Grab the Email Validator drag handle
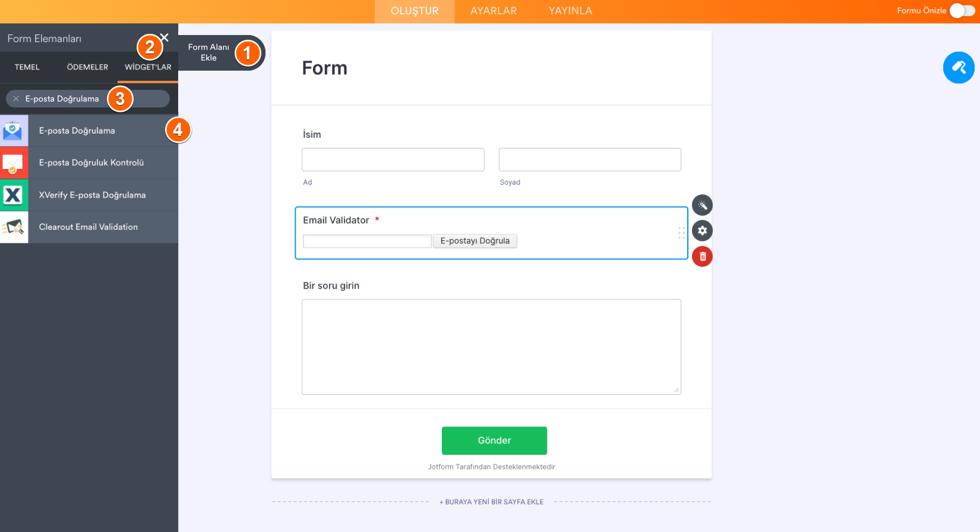The width and height of the screenshot is (980, 532). pyautogui.click(x=681, y=233)
